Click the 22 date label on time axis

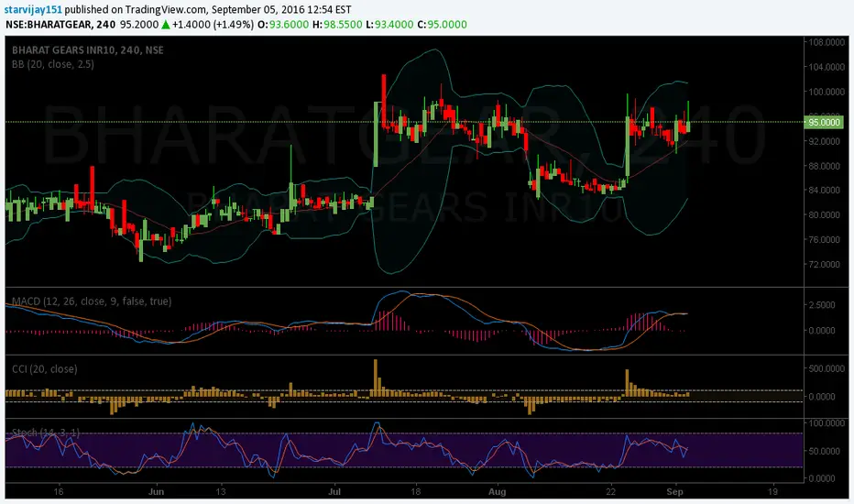click(610, 491)
